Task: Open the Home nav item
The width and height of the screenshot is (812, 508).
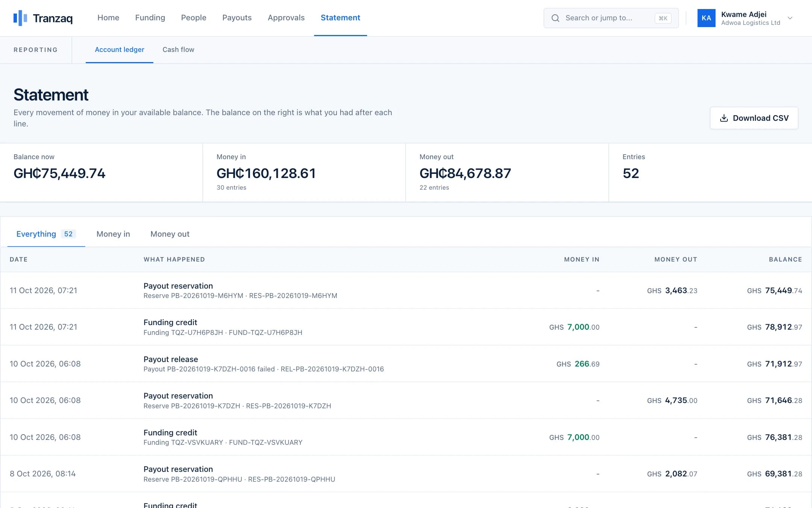Action: 108,18
